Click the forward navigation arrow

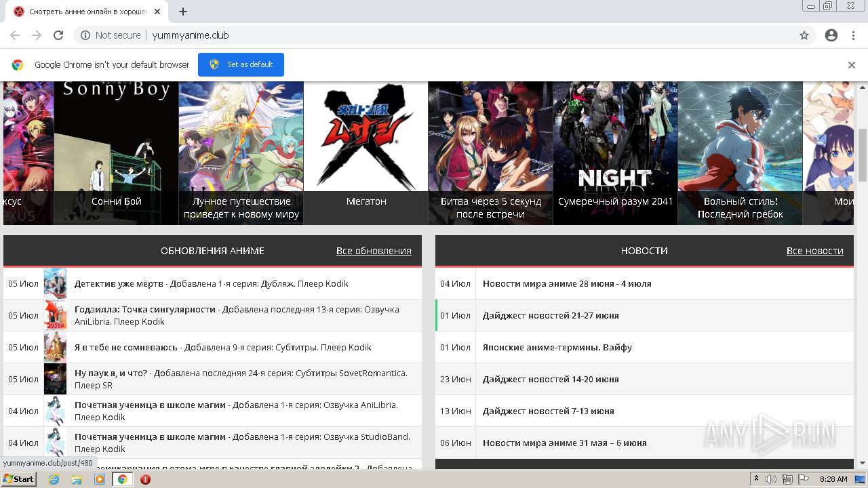(x=37, y=35)
